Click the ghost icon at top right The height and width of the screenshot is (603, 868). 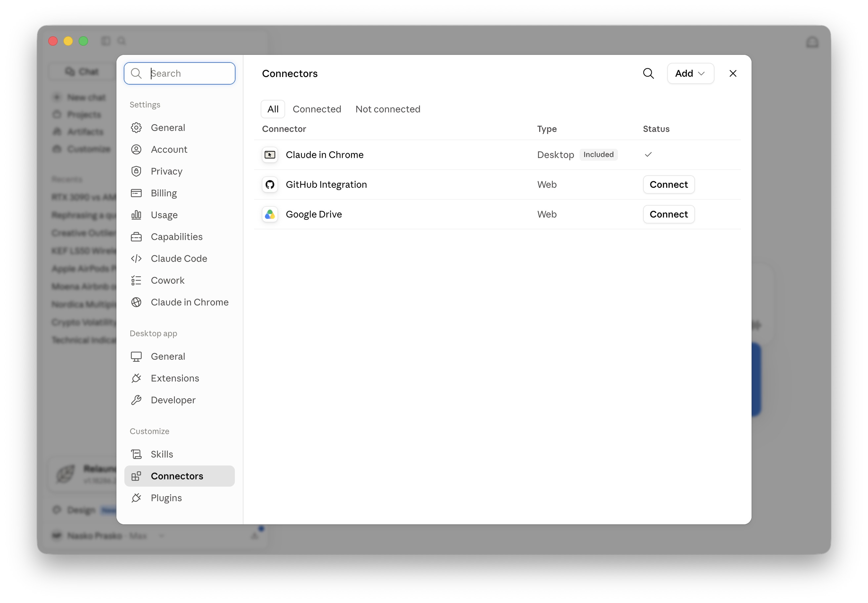[812, 42]
